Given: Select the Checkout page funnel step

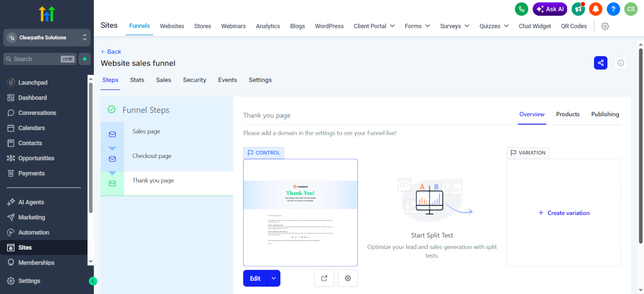Looking at the screenshot, I should [x=152, y=156].
